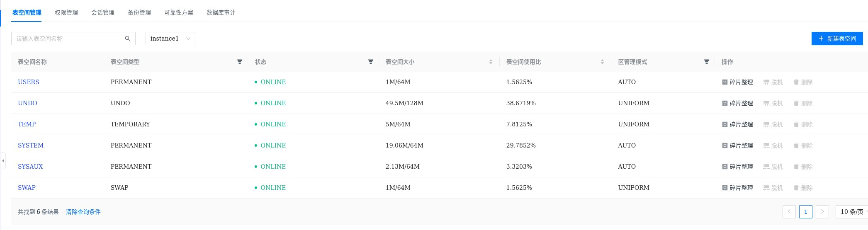Click ONLINE status in SWAP row
868x230 pixels.
coord(270,188)
